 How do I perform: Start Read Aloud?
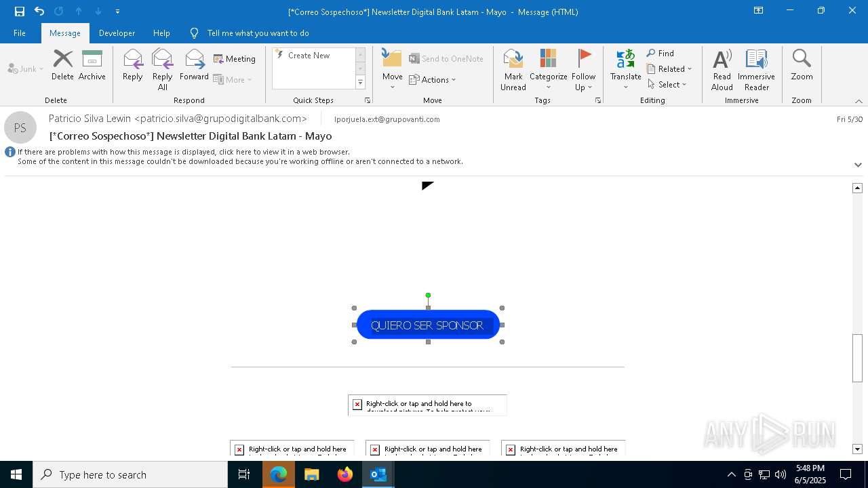(722, 70)
